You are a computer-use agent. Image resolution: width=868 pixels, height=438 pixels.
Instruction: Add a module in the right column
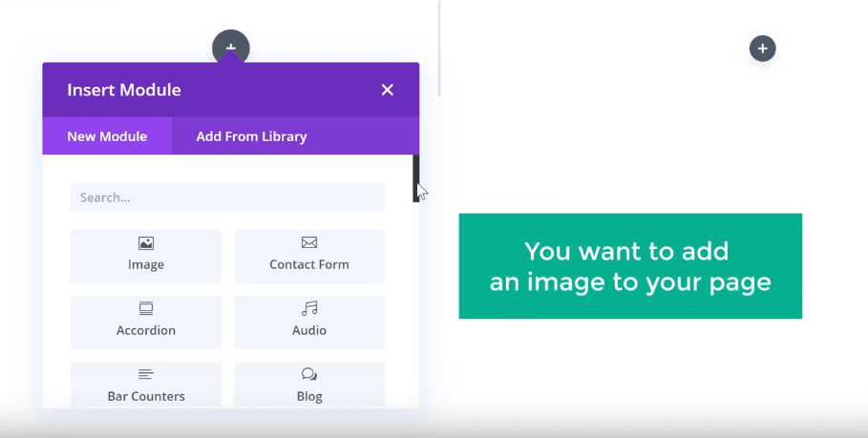(x=762, y=48)
